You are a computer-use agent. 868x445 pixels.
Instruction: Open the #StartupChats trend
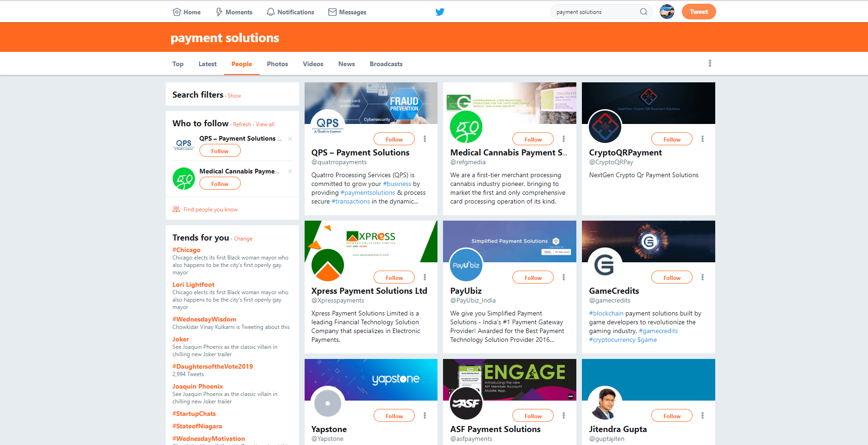(194, 414)
